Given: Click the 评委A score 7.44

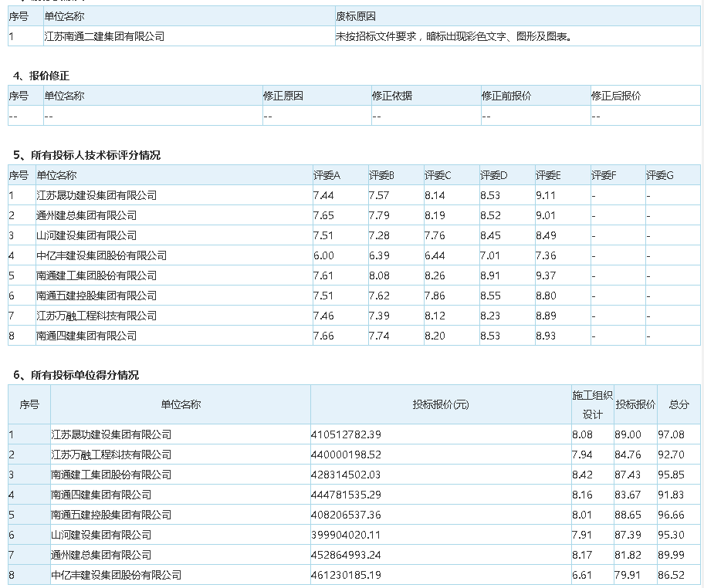Looking at the screenshot, I should coord(323,195).
